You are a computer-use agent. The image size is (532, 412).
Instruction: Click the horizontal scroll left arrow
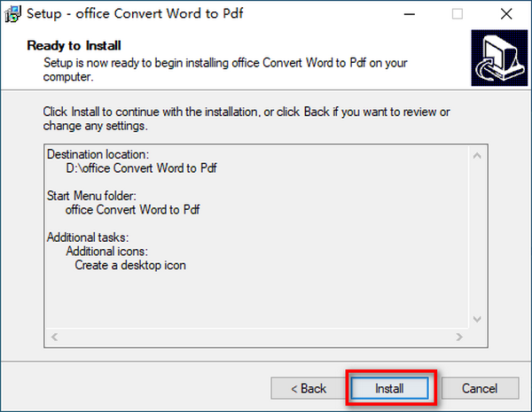(x=55, y=338)
